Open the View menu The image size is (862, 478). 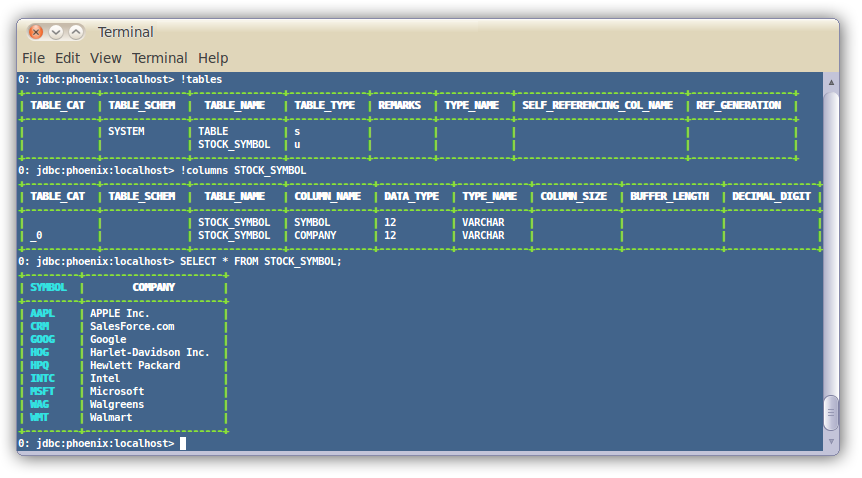105,58
